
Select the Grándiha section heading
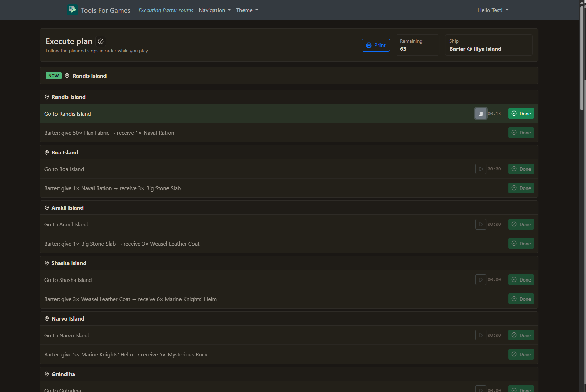click(63, 374)
